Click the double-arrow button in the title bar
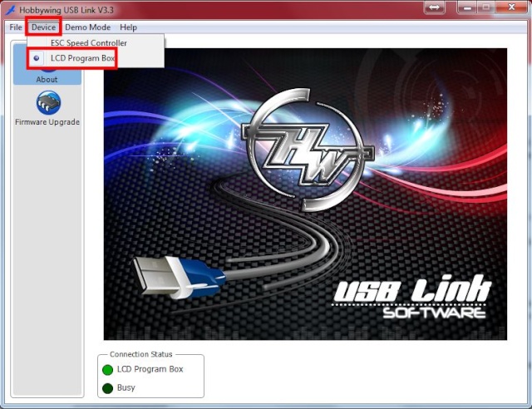Image resolution: width=532 pixels, height=409 pixels. (x=434, y=7)
